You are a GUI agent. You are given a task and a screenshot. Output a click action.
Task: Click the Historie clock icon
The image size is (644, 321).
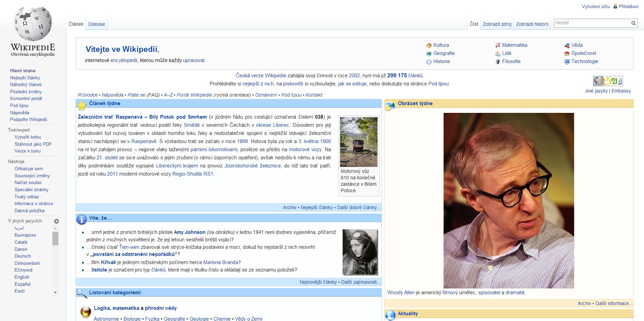tap(429, 62)
